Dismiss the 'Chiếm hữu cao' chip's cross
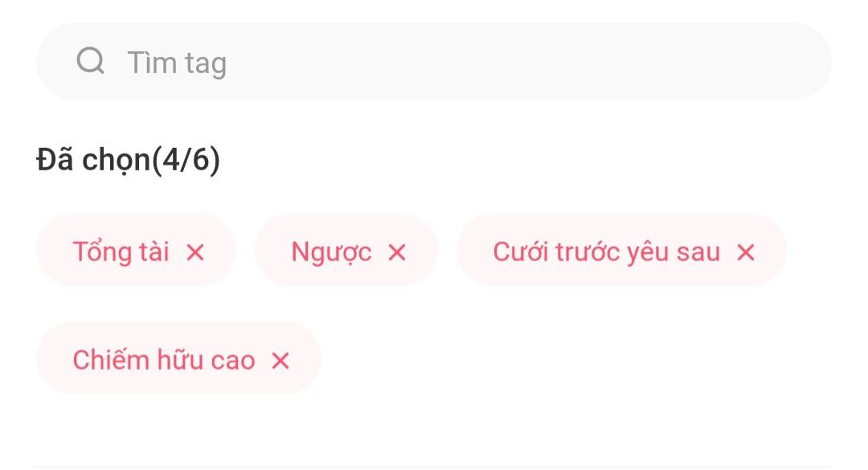This screenshot has height=470, width=868. pyautogui.click(x=280, y=361)
